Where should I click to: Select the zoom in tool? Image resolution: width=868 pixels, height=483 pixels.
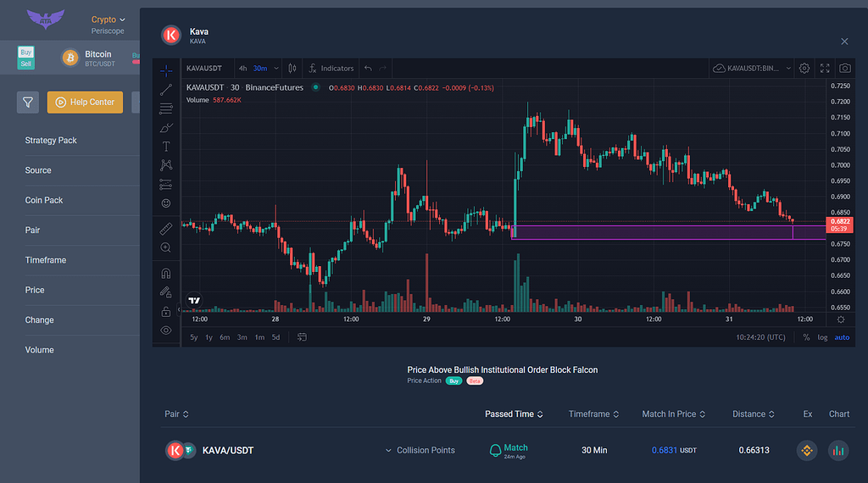click(x=166, y=247)
